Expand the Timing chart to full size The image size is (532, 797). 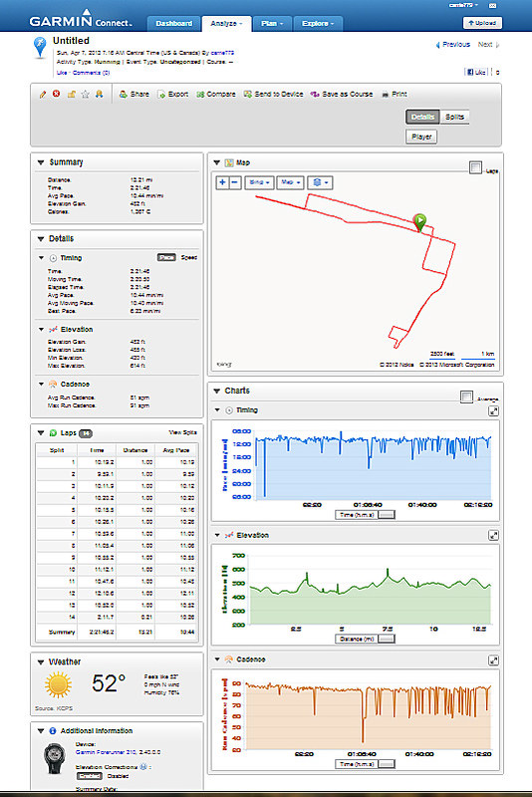click(x=493, y=411)
